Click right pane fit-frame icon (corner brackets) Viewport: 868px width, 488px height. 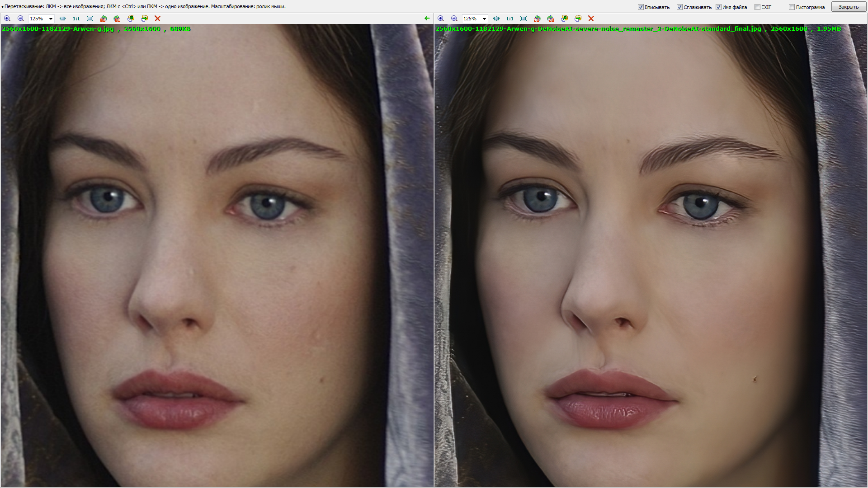coord(524,19)
